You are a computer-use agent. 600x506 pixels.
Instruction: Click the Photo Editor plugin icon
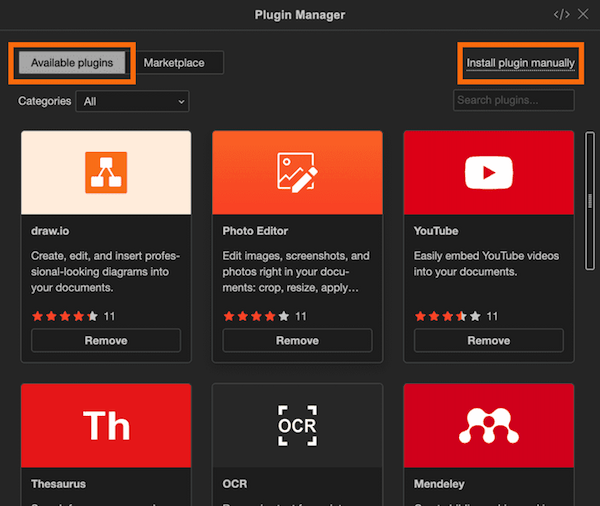tap(297, 173)
